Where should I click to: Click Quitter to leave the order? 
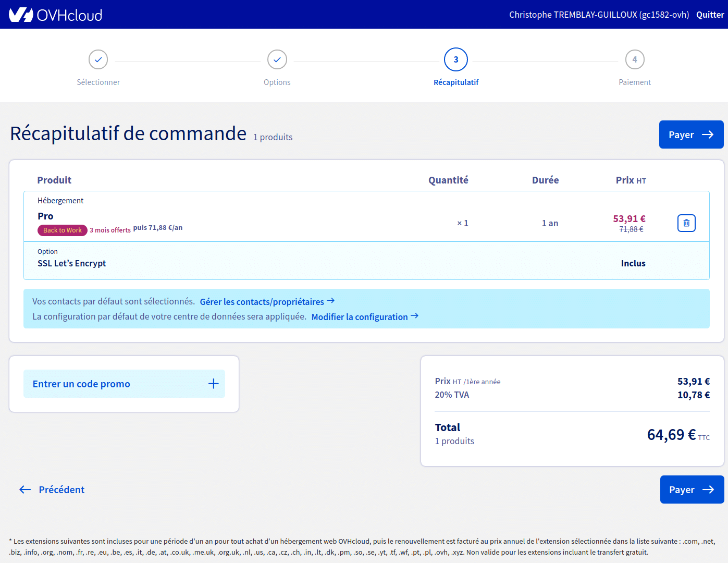point(710,15)
